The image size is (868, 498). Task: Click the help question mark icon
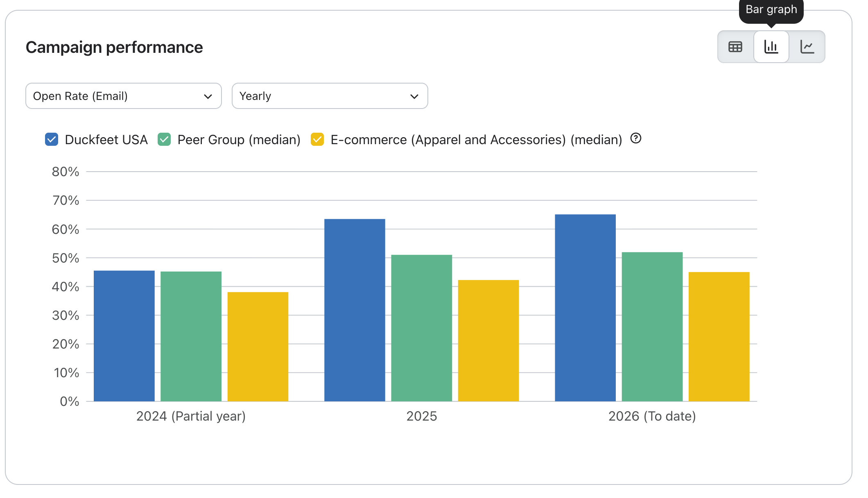coord(636,138)
